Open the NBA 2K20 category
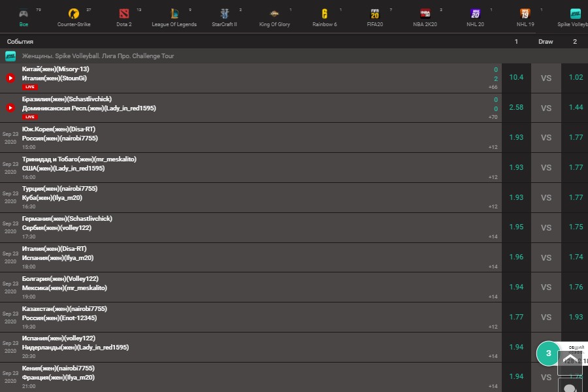This screenshot has height=392, width=588. tap(425, 14)
